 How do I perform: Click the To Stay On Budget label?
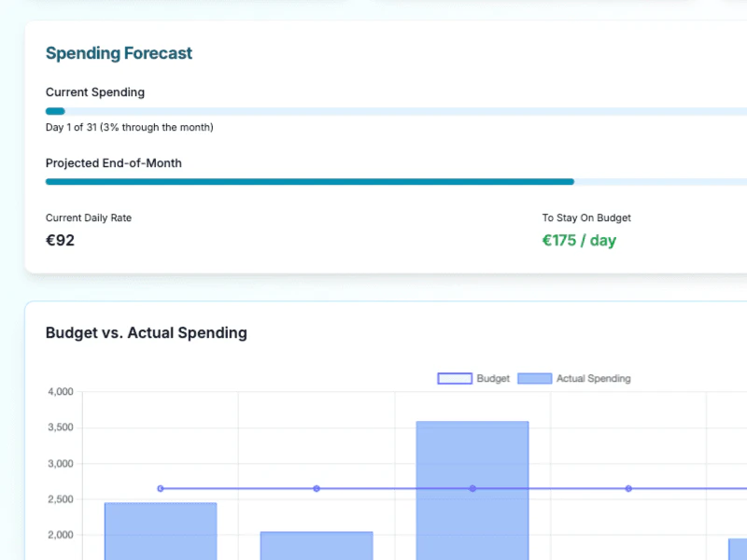[586, 217]
